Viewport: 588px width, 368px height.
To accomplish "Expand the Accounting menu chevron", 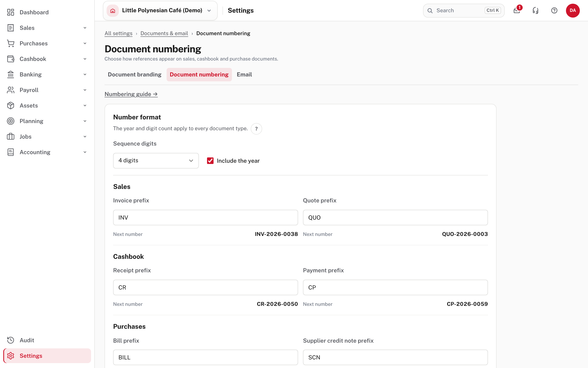I will pyautogui.click(x=85, y=152).
